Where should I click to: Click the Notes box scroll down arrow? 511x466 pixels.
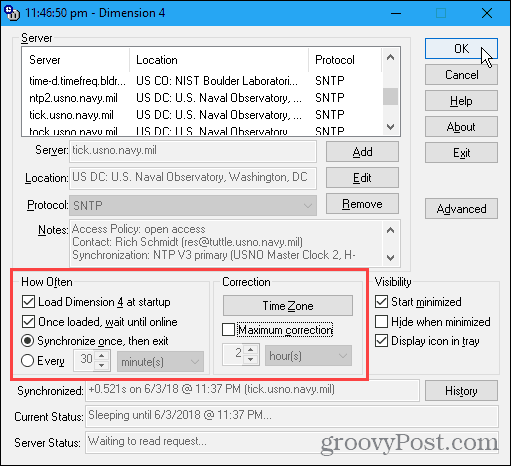[390, 257]
